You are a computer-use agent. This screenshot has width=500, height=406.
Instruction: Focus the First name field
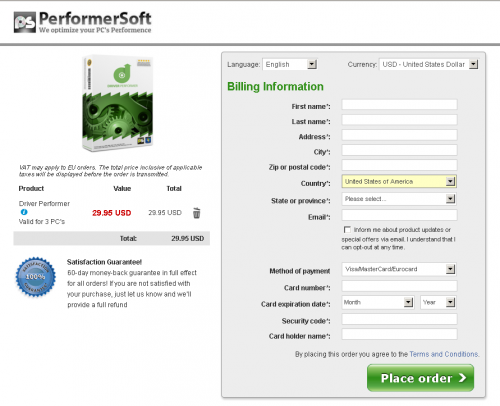click(399, 105)
